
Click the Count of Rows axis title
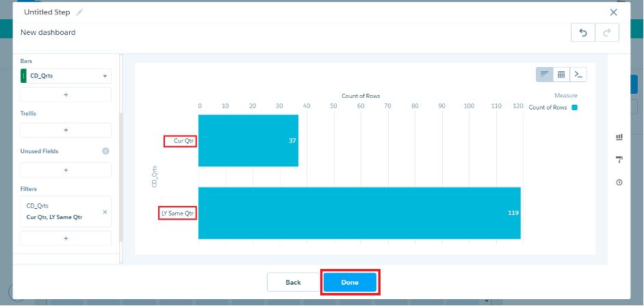(x=361, y=96)
